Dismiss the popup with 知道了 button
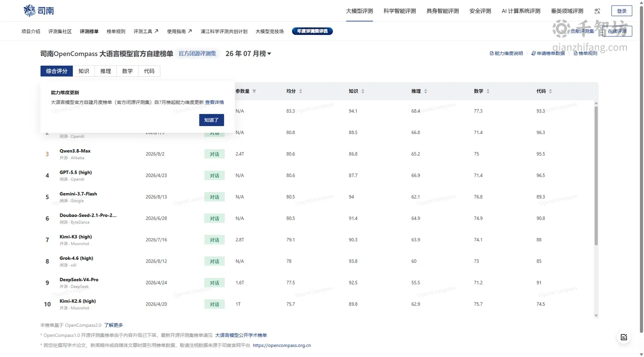This screenshot has height=357, width=644. click(x=211, y=120)
